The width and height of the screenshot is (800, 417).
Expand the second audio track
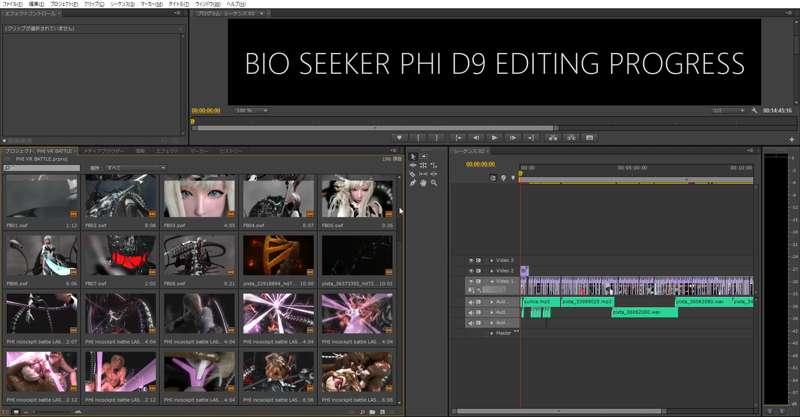(492, 312)
